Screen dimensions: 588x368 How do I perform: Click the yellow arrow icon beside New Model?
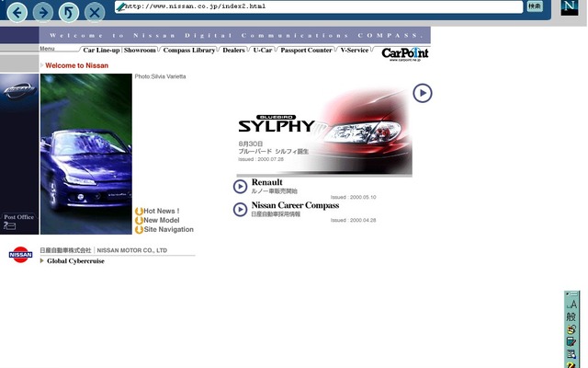139,221
